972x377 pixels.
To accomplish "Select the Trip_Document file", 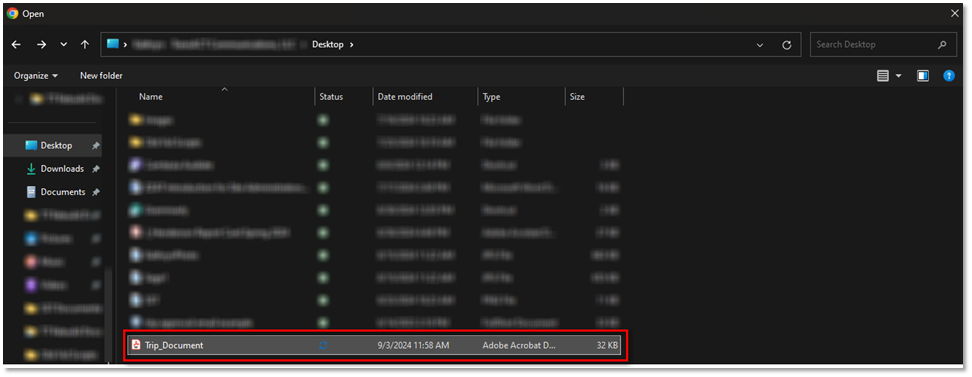I will [374, 345].
